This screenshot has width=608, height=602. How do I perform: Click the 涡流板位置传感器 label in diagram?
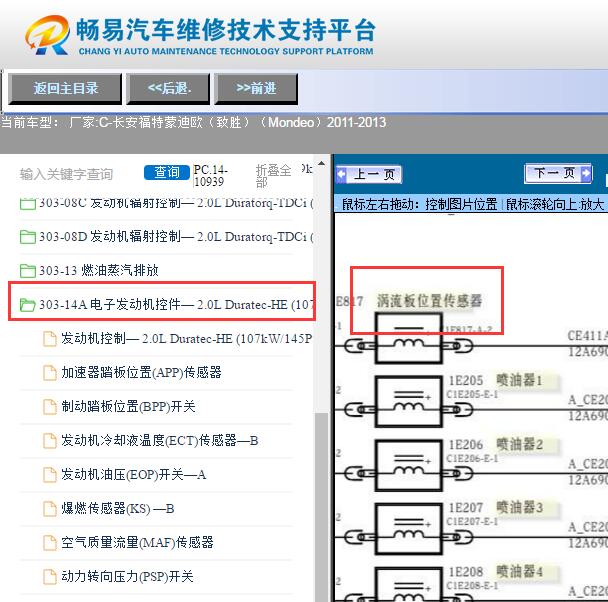pos(429,301)
